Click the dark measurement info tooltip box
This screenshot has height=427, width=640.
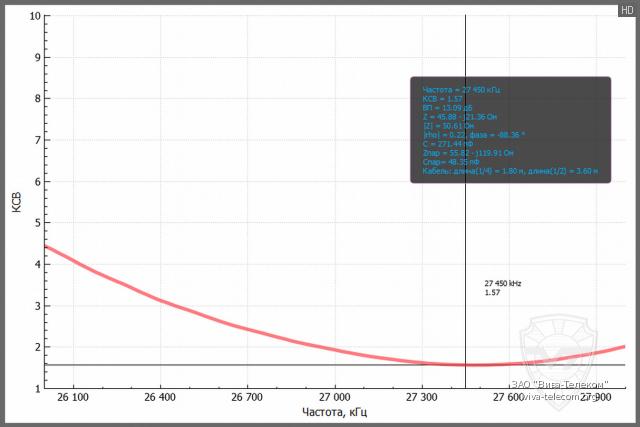pyautogui.click(x=510, y=130)
